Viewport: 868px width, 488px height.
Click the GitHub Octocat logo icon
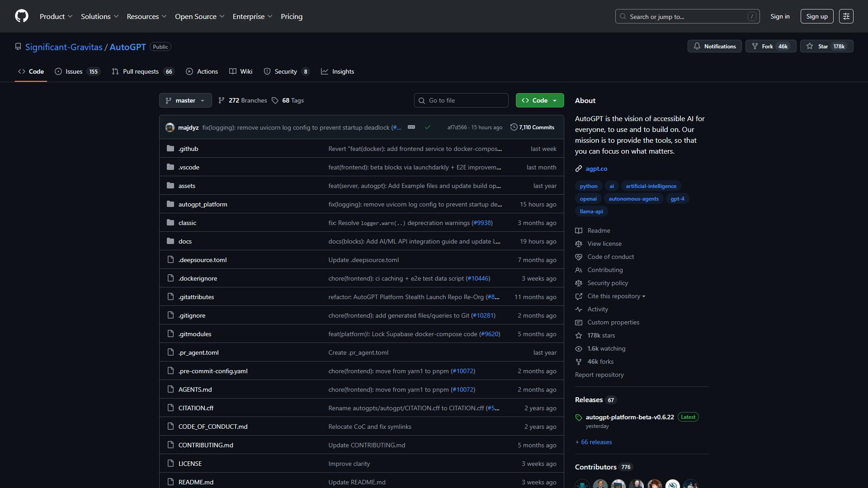(x=22, y=16)
